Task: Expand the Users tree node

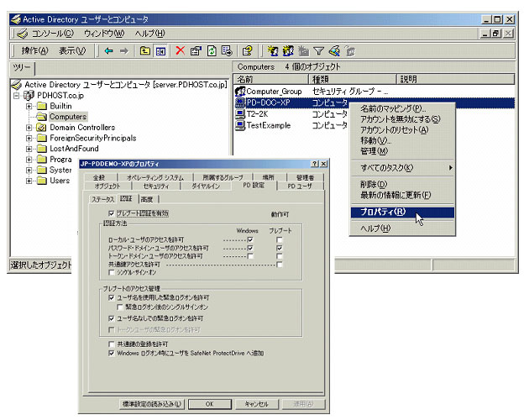Action: click(29, 181)
